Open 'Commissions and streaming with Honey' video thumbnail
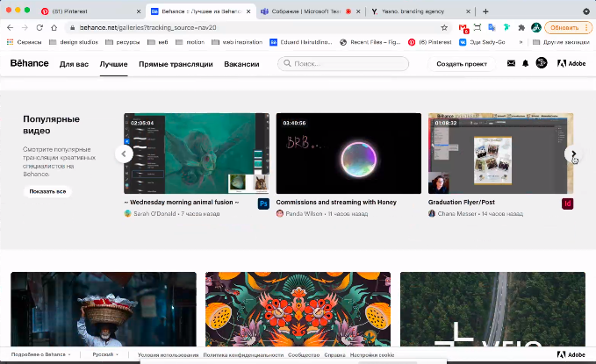 pyautogui.click(x=348, y=153)
